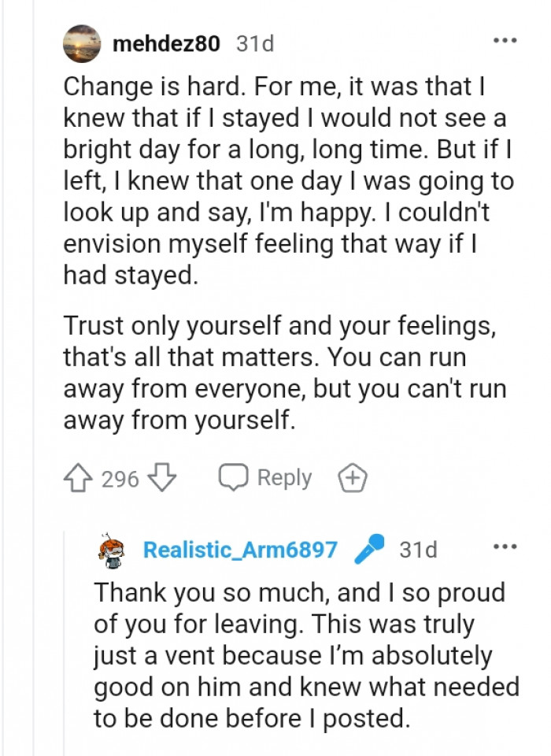Select the 31d timestamp on mehdez80's comment

click(254, 44)
